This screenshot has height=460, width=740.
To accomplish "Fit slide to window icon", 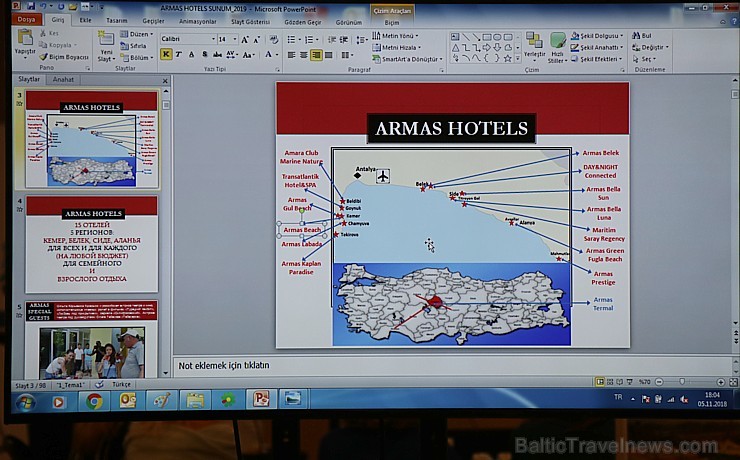I will (733, 382).
